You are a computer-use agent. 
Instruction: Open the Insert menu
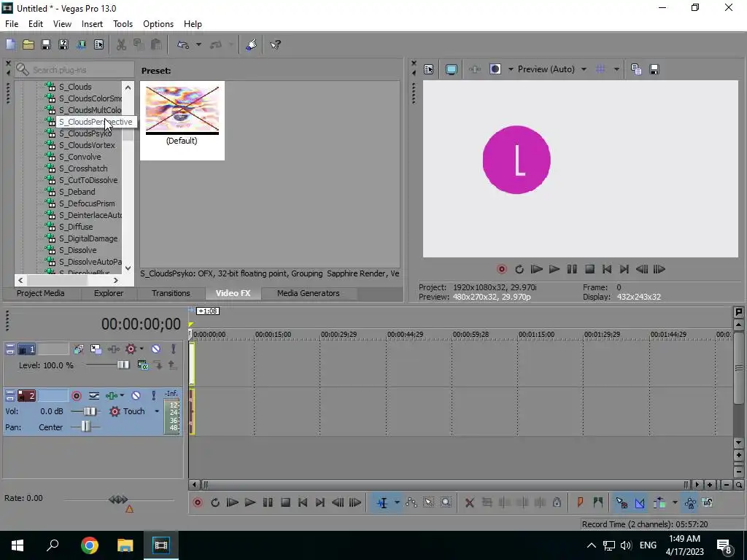(92, 24)
